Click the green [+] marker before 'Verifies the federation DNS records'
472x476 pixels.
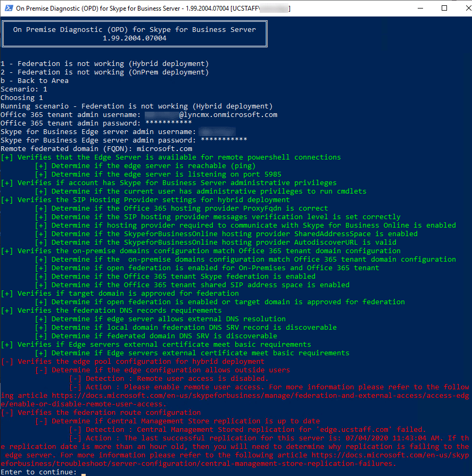7,311
